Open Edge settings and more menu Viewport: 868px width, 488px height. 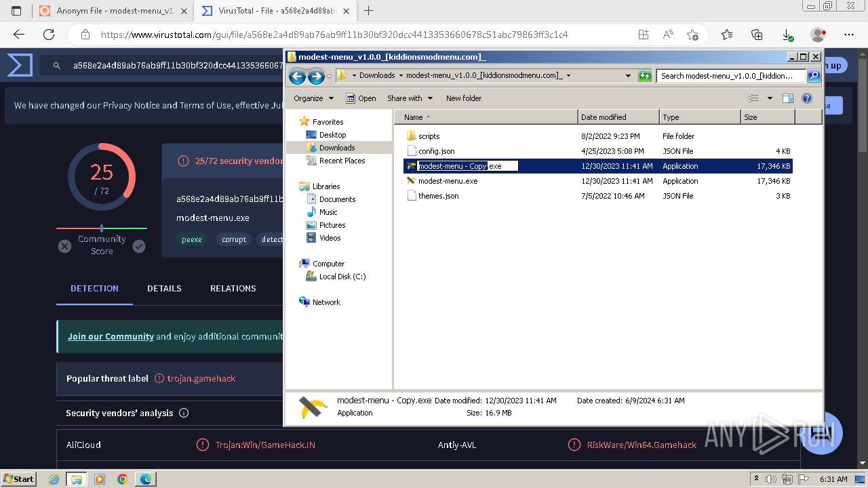coord(849,35)
